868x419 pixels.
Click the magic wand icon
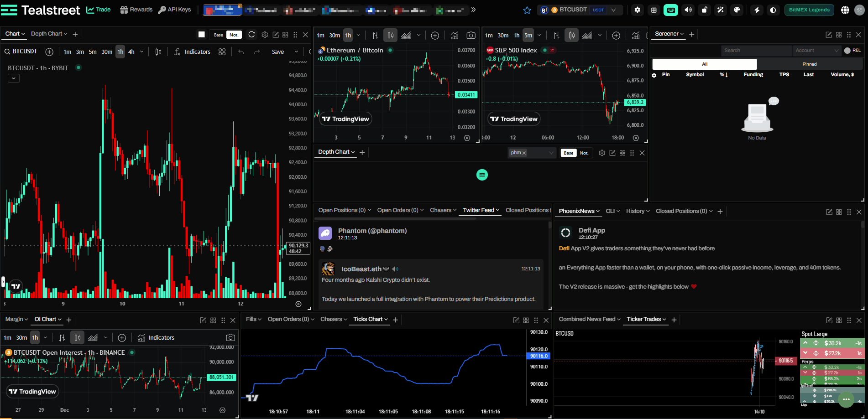tap(720, 10)
